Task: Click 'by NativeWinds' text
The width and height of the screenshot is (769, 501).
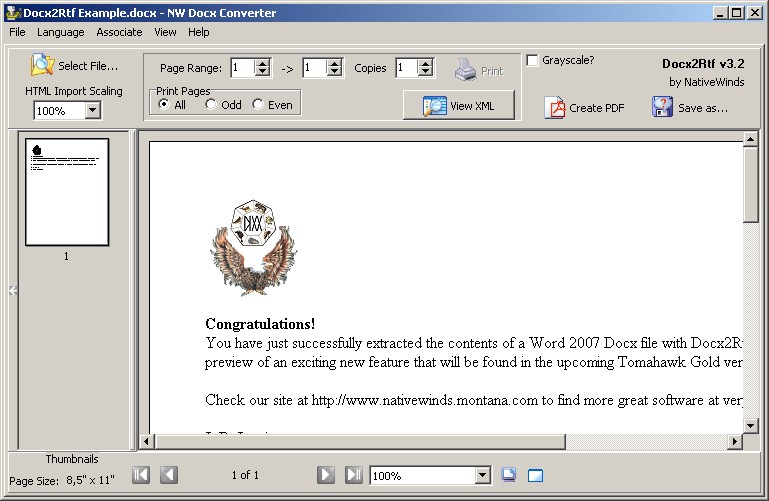Action: tap(707, 82)
